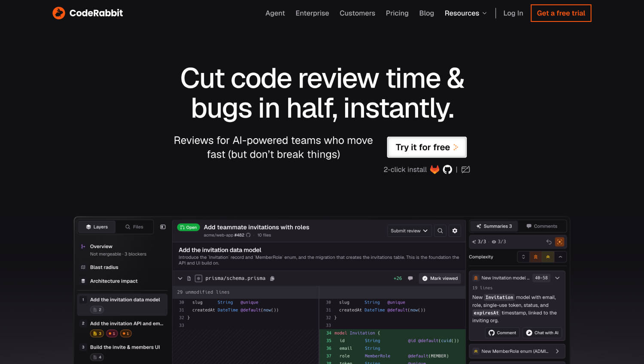Image resolution: width=644 pixels, height=364 pixels.
Task: Collapse the prisma/schema.prisma file chevron
Action: point(180,279)
